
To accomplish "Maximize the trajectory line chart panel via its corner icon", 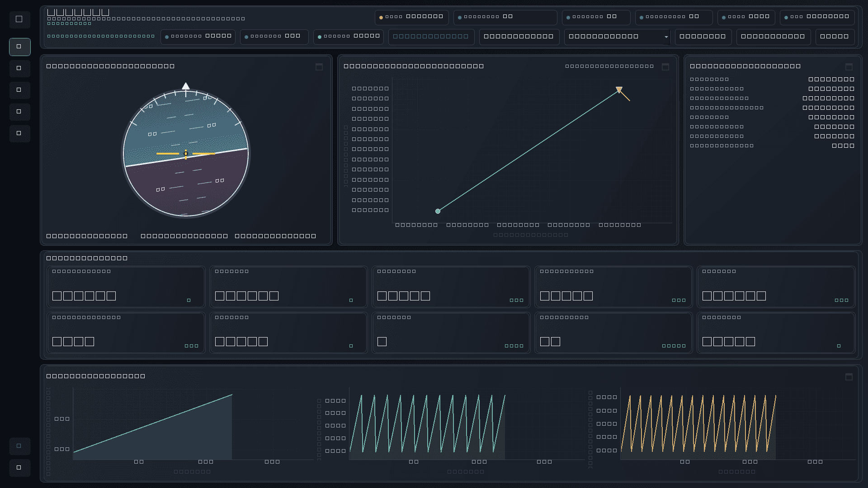I will coord(665,67).
